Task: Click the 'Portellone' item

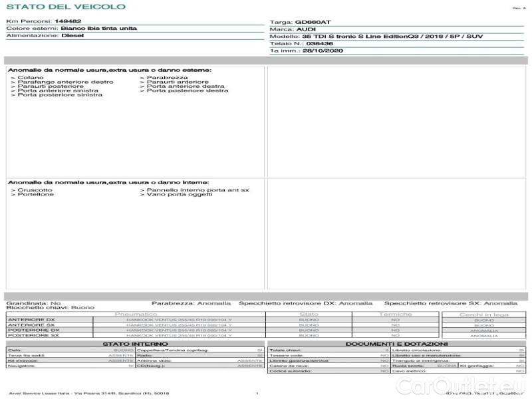Action: [x=36, y=194]
